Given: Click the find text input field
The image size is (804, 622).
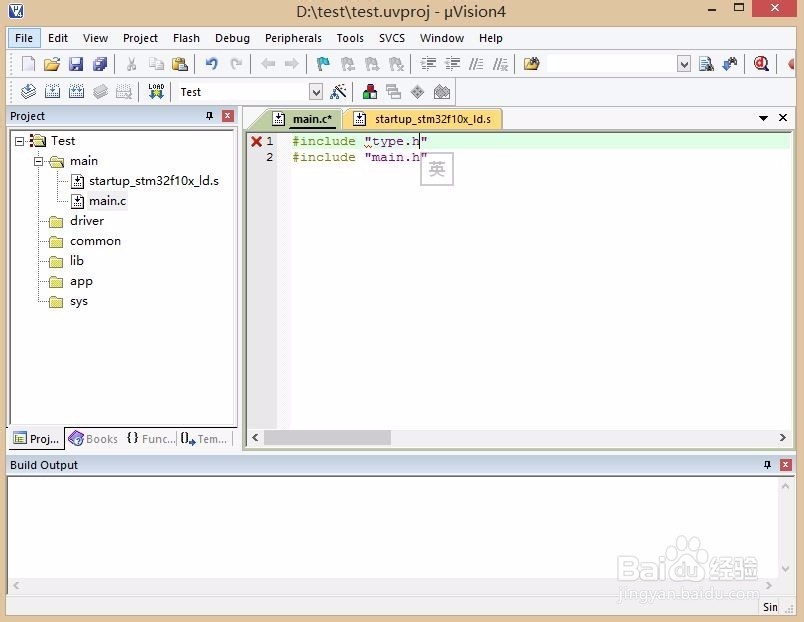Looking at the screenshot, I should click(611, 64).
